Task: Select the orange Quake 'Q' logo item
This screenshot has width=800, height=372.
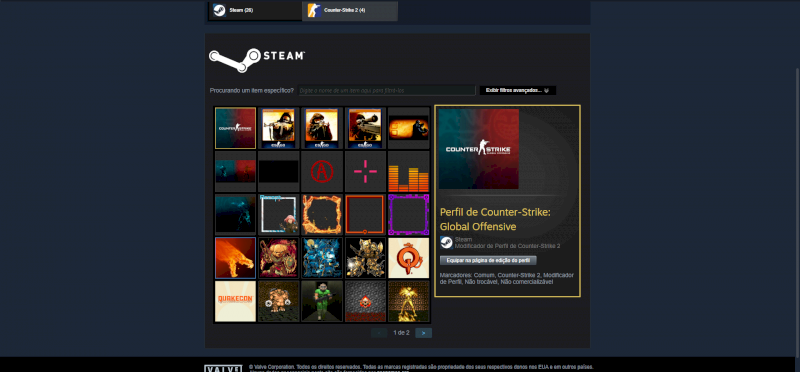Action: click(409, 258)
